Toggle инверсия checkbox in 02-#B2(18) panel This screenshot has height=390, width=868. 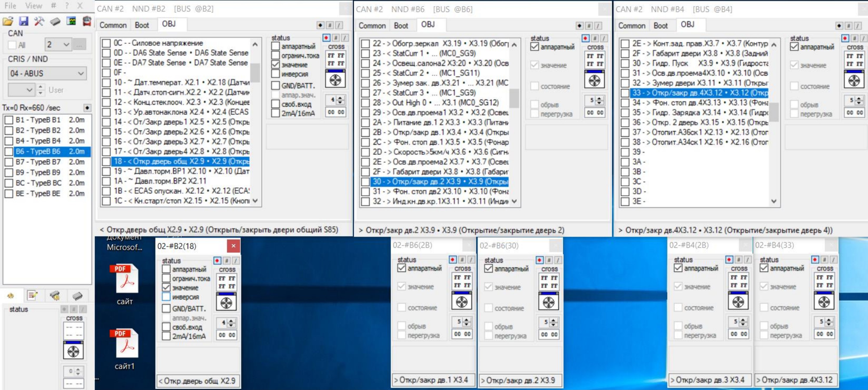(x=166, y=297)
